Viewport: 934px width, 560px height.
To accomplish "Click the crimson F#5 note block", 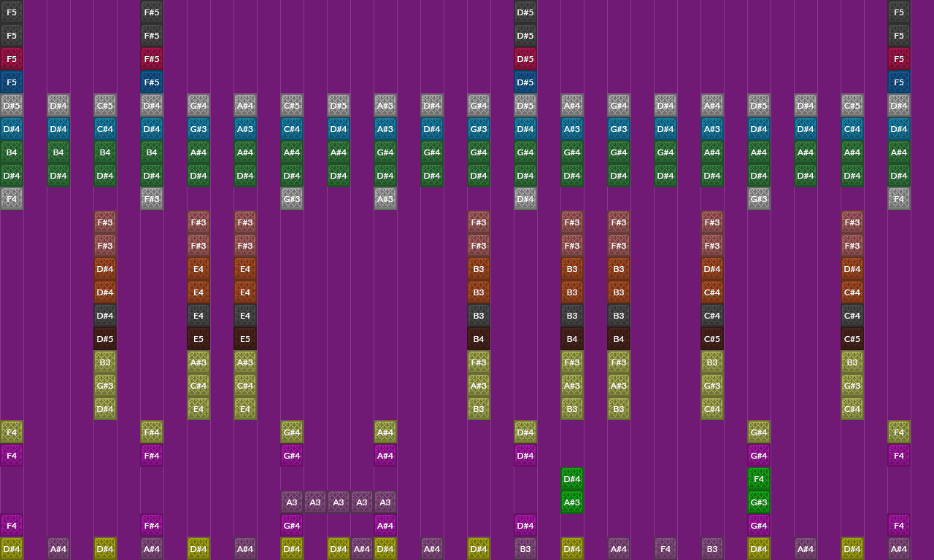I will pos(152,59).
